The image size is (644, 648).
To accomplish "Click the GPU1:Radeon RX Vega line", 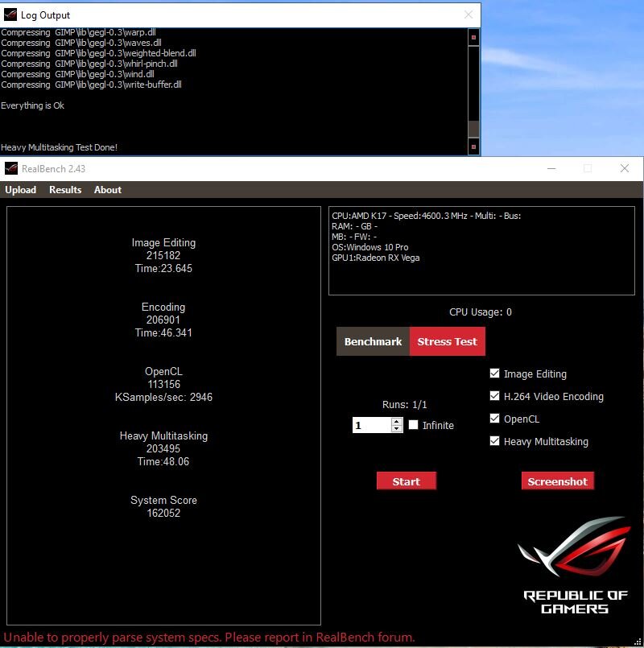I will click(376, 258).
